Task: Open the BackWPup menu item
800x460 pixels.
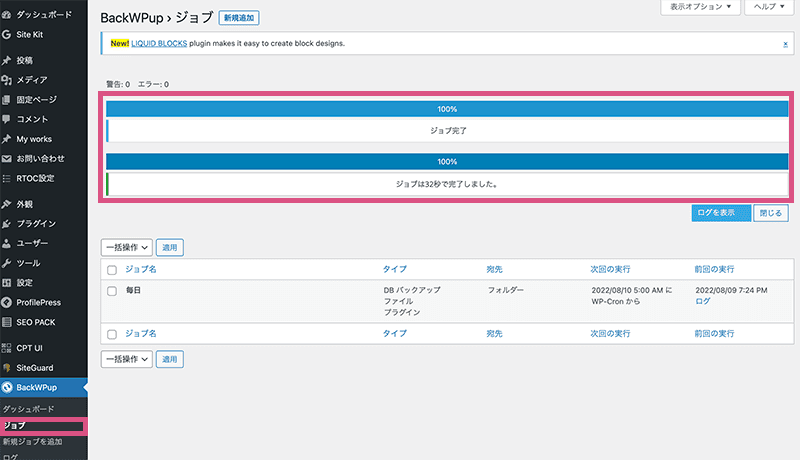Action: click(x=36, y=388)
